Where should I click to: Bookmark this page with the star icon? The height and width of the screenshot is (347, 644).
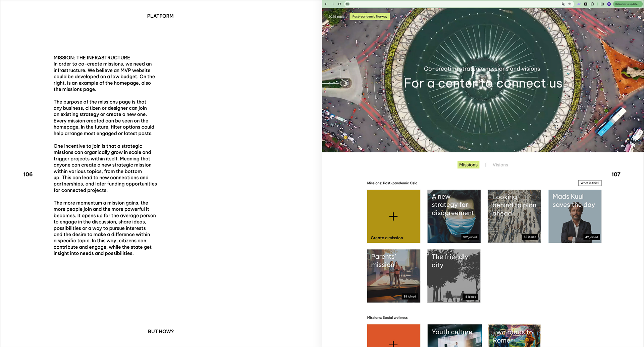coord(570,4)
